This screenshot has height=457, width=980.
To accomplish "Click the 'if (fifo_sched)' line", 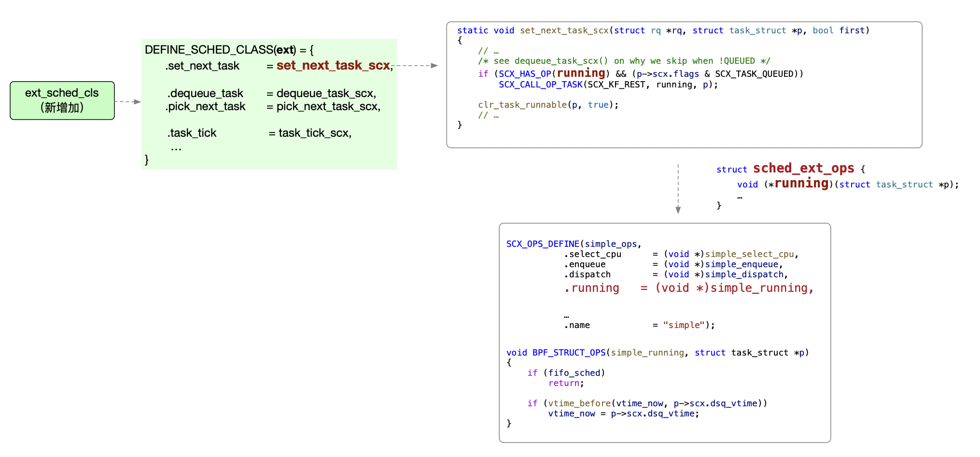I will pyautogui.click(x=566, y=373).
